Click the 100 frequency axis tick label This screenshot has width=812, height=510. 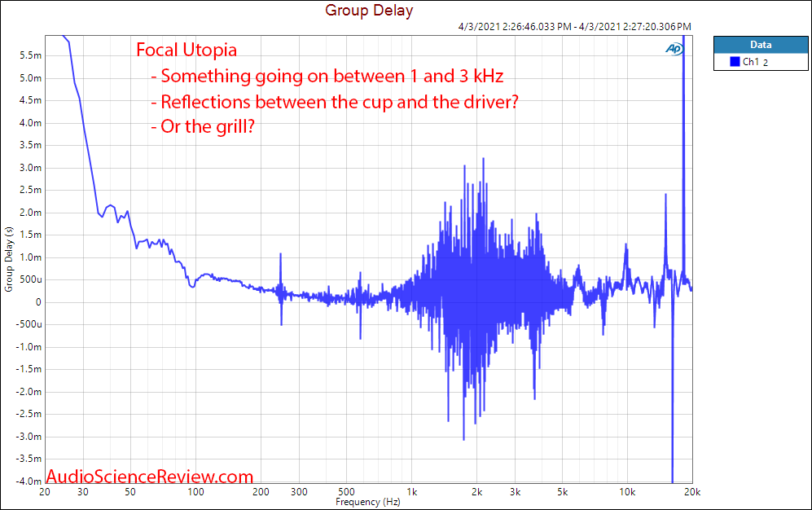click(x=195, y=492)
